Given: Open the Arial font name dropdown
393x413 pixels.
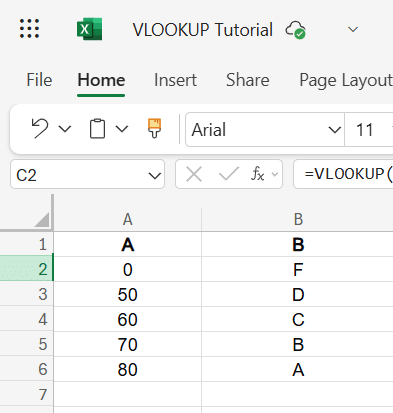Looking at the screenshot, I should pyautogui.click(x=265, y=130).
